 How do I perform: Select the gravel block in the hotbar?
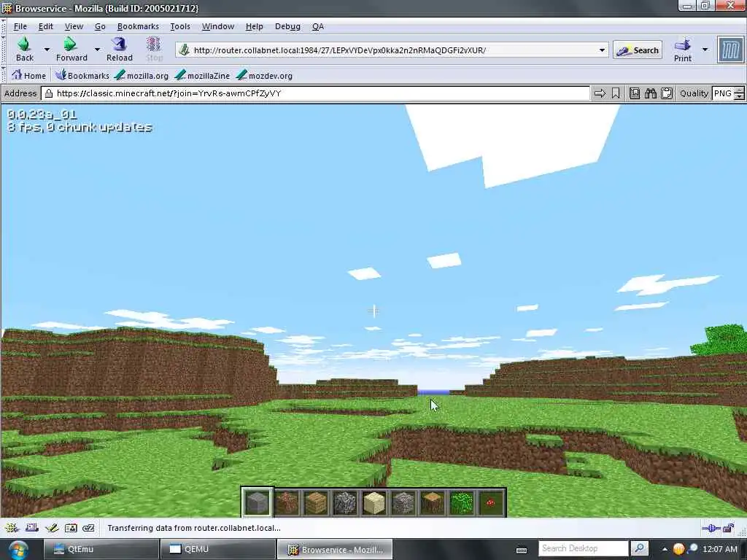click(x=403, y=502)
